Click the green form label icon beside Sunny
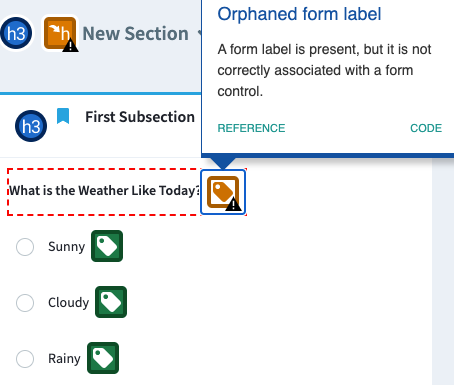 coord(107,246)
